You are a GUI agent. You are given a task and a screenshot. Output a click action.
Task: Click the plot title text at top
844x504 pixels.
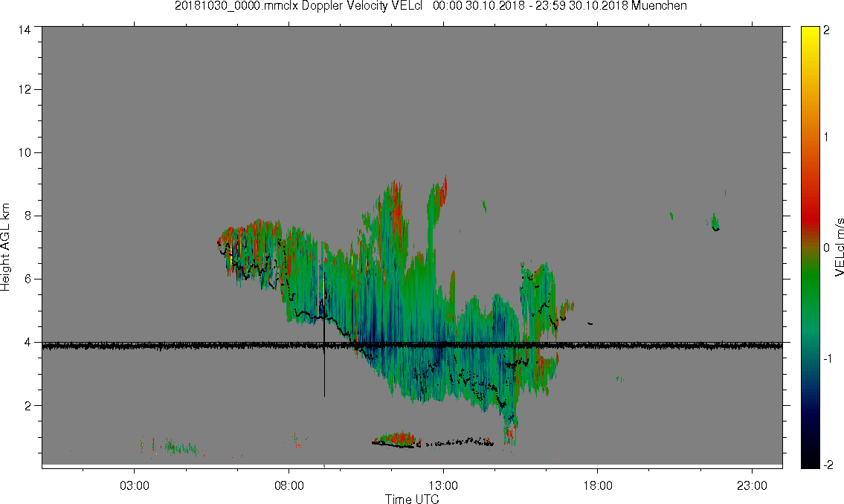point(431,6)
